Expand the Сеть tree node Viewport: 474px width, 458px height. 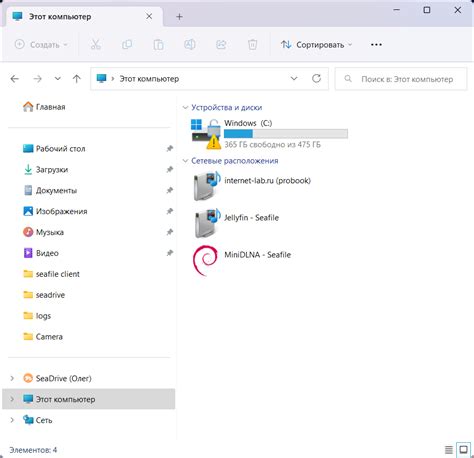pos(12,420)
